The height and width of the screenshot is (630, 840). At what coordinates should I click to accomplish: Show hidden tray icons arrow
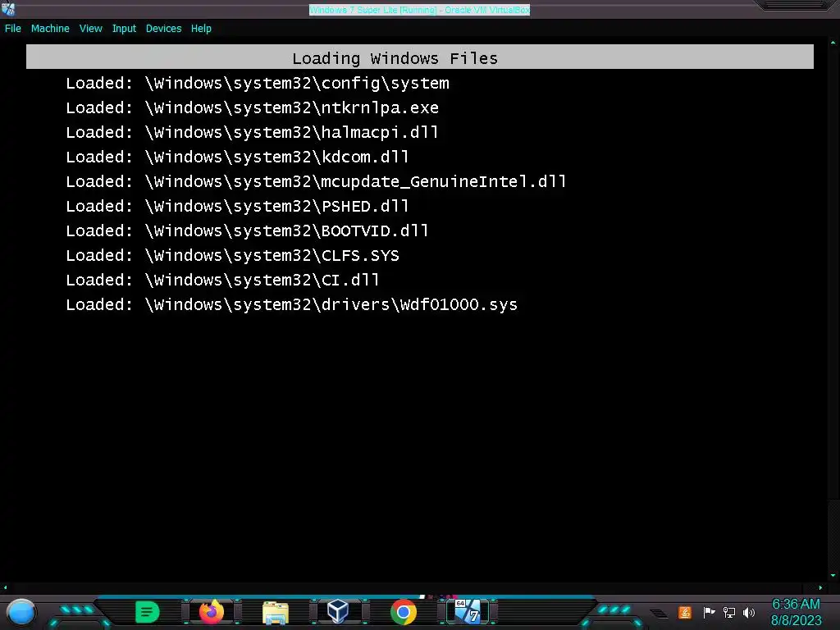[660, 614]
